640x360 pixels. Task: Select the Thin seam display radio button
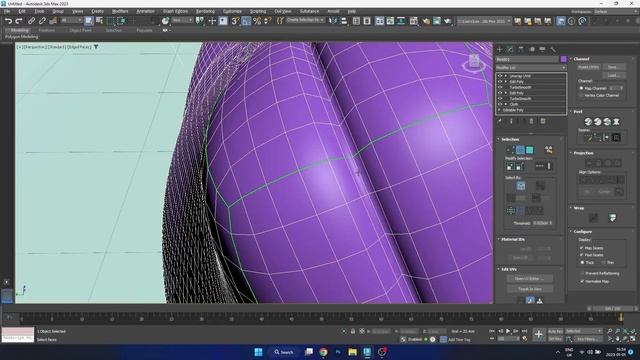(604, 262)
